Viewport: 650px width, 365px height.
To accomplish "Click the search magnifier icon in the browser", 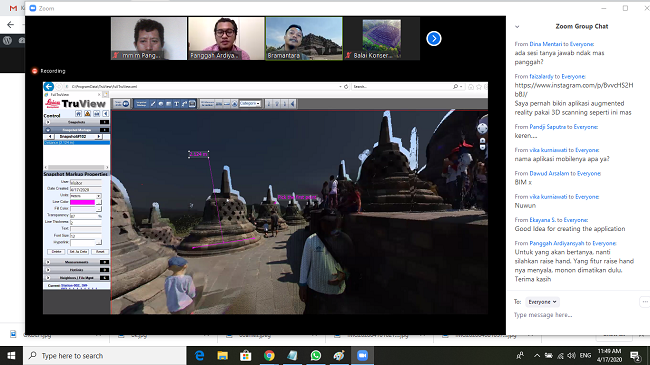I will [455, 87].
